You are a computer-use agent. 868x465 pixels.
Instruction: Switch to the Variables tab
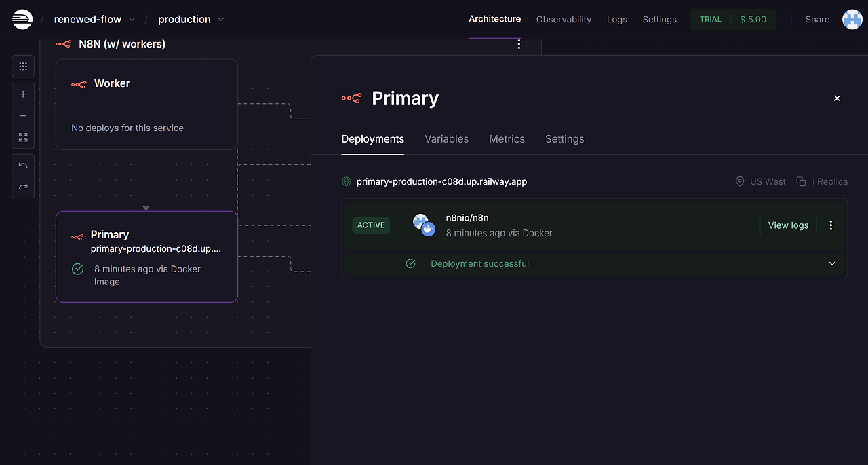446,138
